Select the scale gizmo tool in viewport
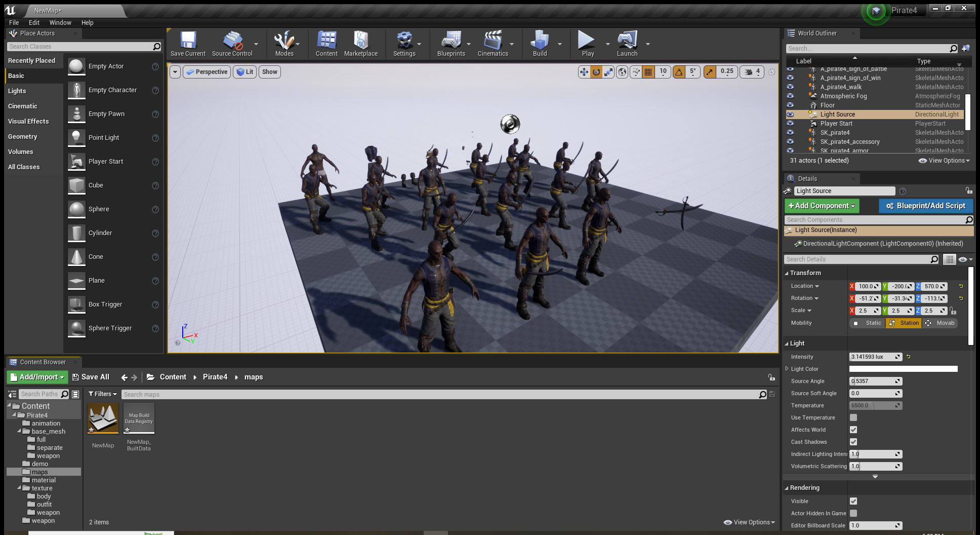980x535 pixels. (x=608, y=72)
